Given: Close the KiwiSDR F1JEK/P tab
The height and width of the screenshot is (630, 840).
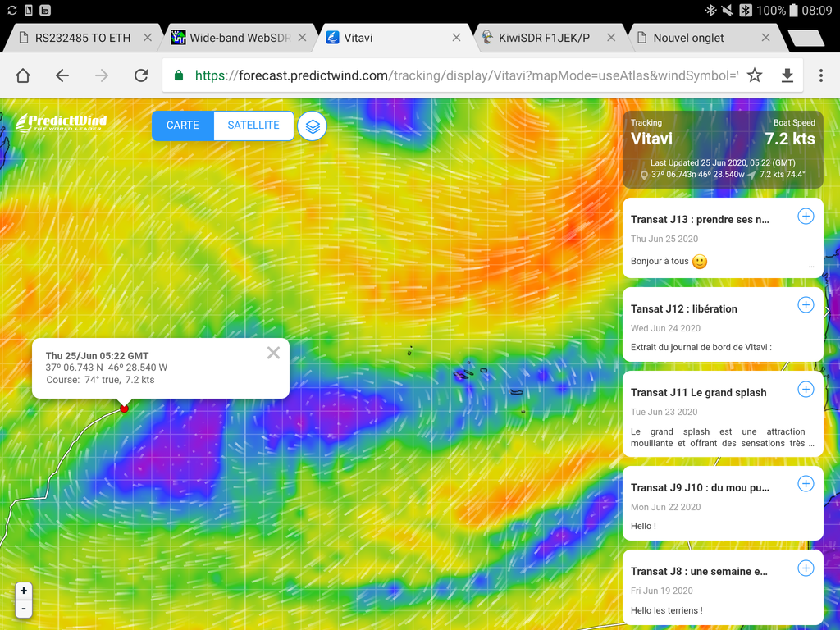Looking at the screenshot, I should (x=611, y=38).
